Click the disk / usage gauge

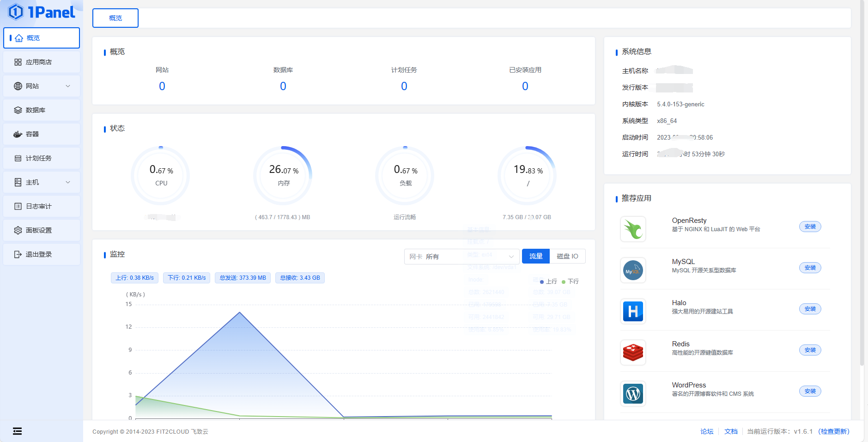coord(528,176)
